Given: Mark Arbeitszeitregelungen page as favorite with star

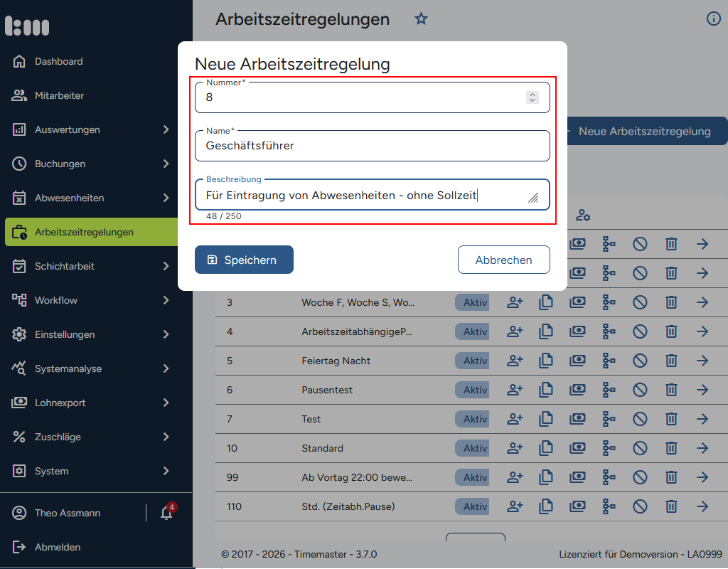Looking at the screenshot, I should pyautogui.click(x=421, y=19).
